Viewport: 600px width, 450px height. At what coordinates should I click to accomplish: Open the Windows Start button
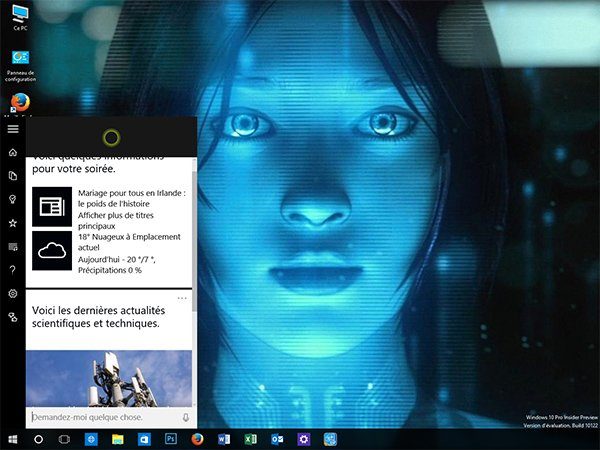pos(13,439)
